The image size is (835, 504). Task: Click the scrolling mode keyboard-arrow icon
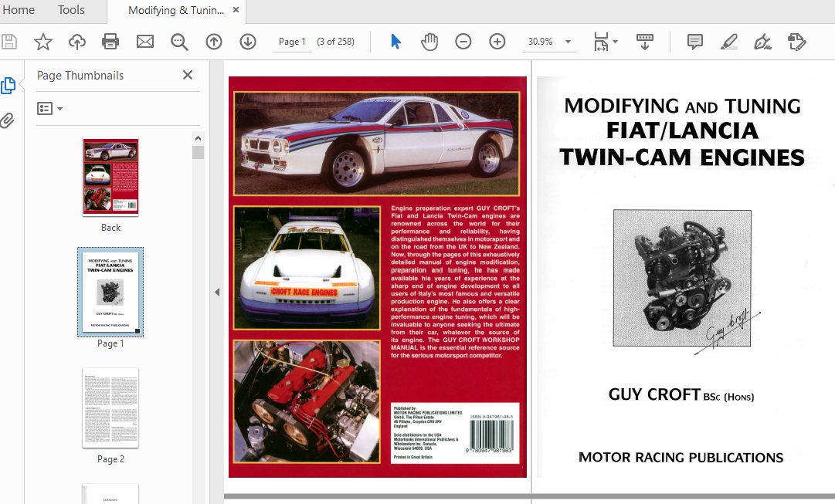tap(645, 42)
